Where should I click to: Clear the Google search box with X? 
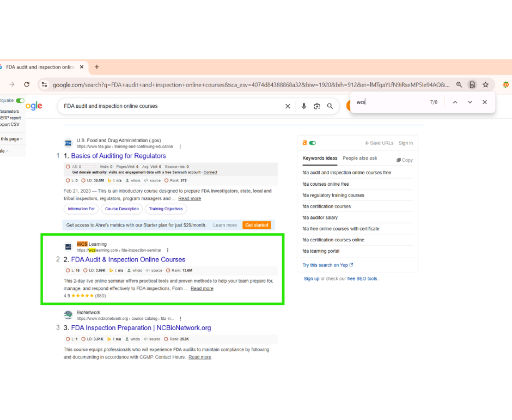point(288,106)
